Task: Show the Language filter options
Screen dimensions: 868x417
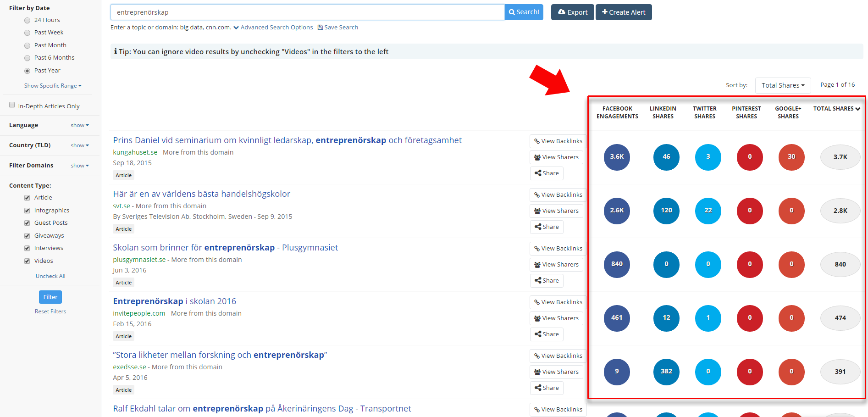Action: [x=80, y=125]
